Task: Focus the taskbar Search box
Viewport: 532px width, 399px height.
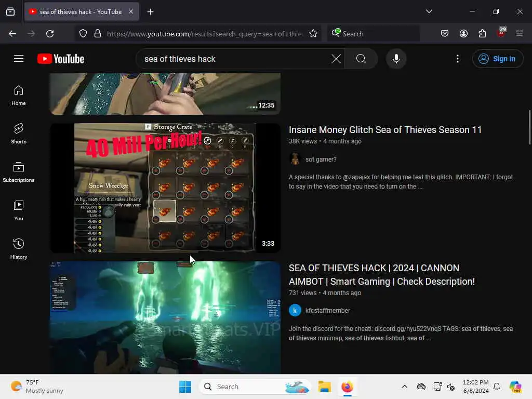Action: [255, 387]
